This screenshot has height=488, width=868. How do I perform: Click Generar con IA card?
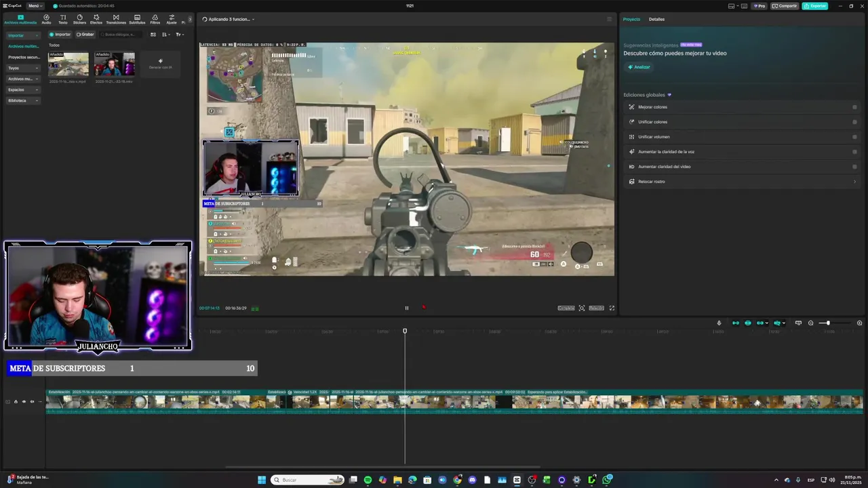pos(160,64)
